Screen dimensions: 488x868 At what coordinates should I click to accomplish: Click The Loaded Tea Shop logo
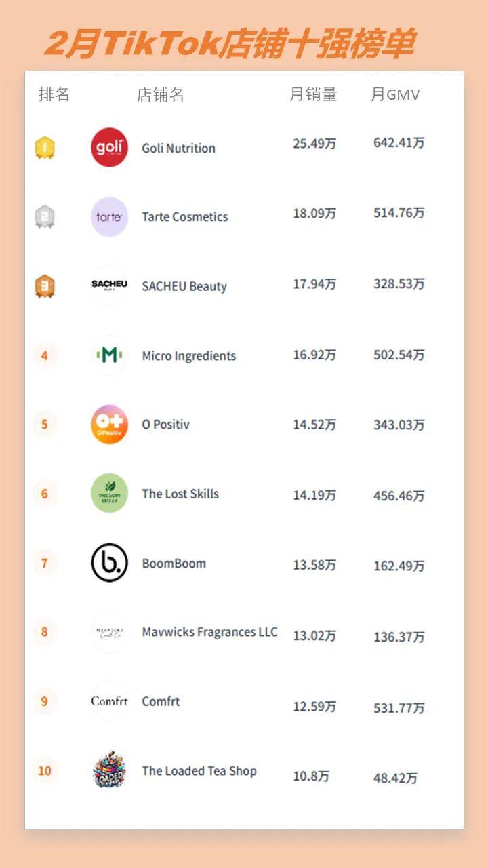(109, 770)
